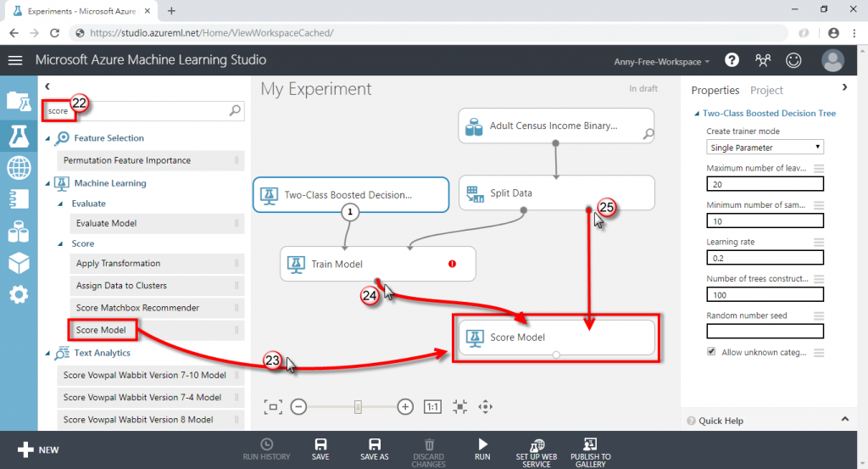Click the pan mode arrows icon
868x469 pixels.
pos(486,407)
